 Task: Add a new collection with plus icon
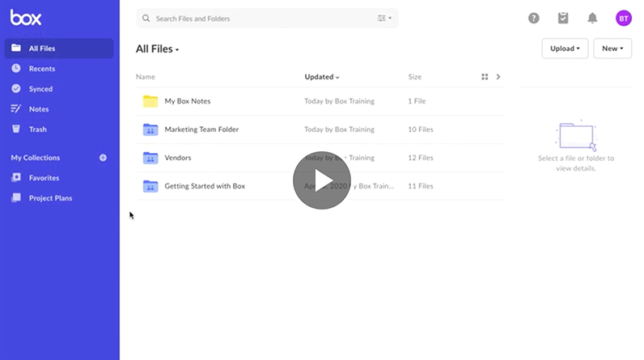click(103, 158)
